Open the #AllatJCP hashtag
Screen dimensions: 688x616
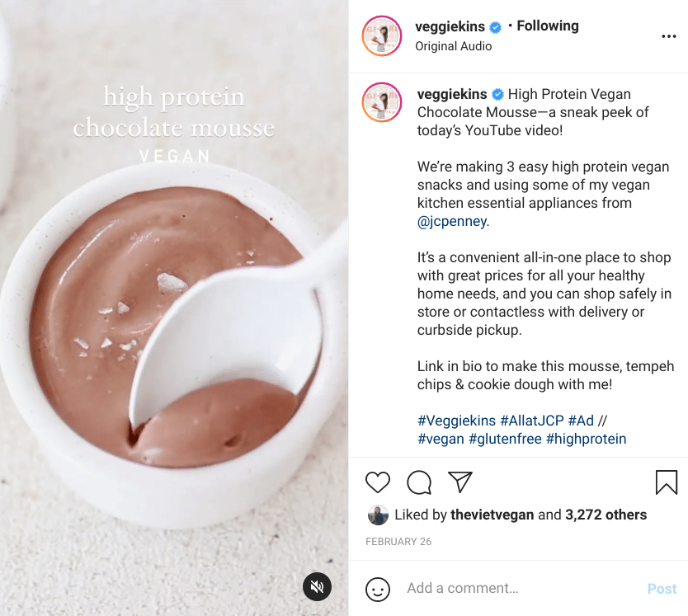point(533,421)
